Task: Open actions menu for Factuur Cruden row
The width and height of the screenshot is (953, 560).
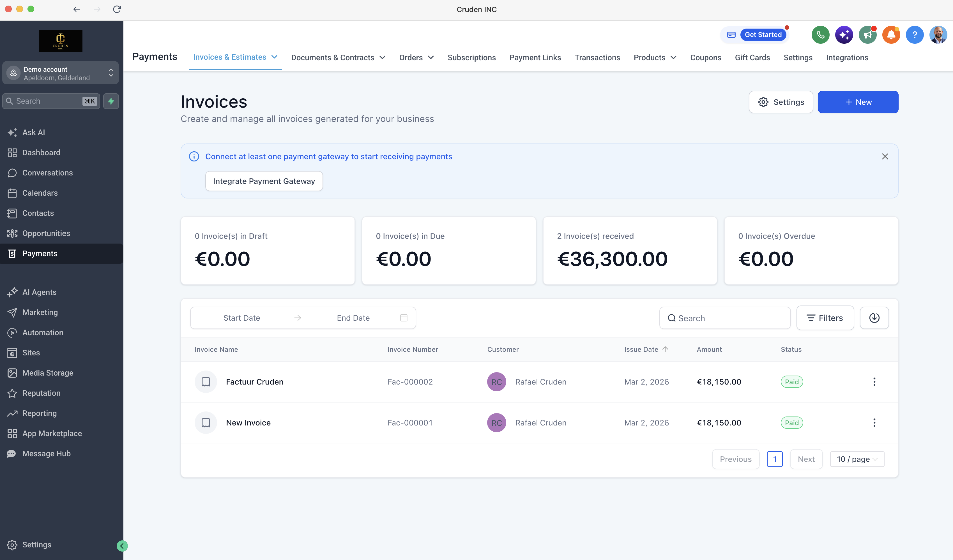Action: pos(874,382)
